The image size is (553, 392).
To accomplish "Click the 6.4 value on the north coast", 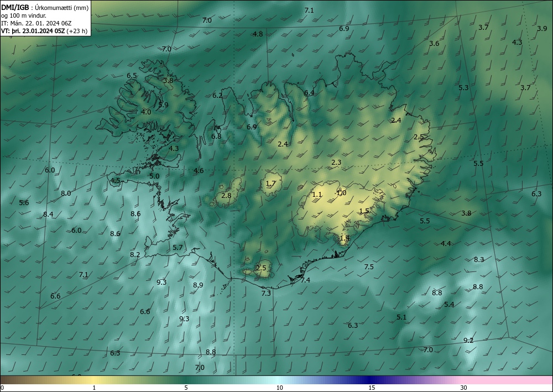I will (x=309, y=93).
